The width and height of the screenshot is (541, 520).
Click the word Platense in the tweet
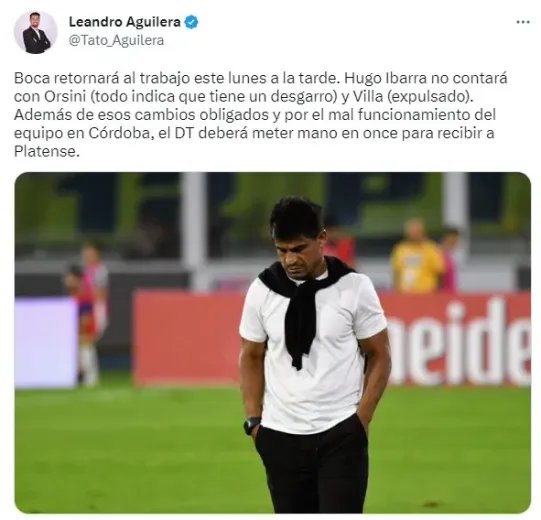pyautogui.click(x=45, y=151)
